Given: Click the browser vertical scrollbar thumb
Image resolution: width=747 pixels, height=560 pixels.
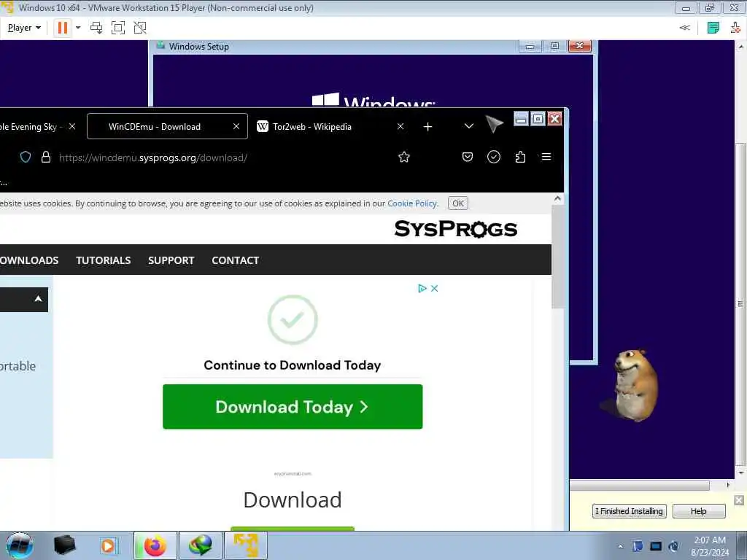Looking at the screenshot, I should pos(557,257).
